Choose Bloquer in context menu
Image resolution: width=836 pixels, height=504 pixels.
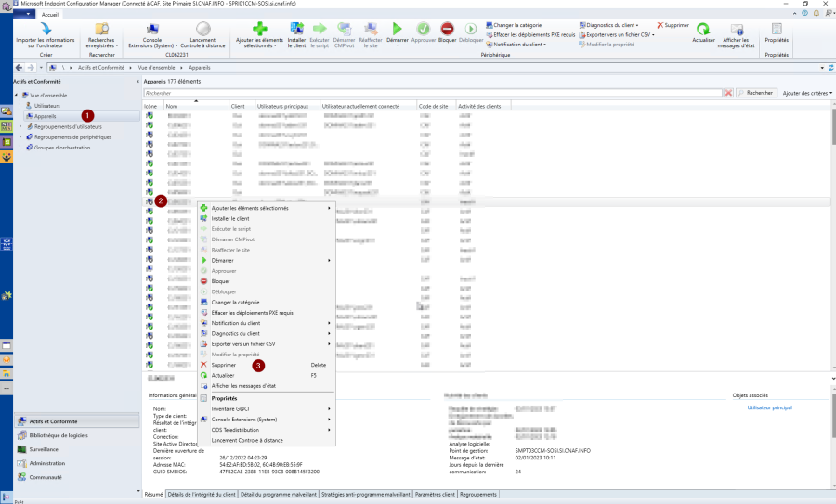[266, 281]
